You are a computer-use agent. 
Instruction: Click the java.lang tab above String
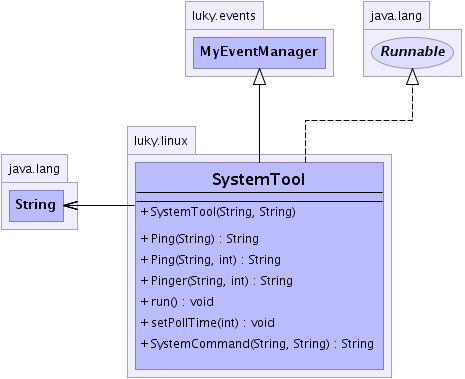pos(34,168)
